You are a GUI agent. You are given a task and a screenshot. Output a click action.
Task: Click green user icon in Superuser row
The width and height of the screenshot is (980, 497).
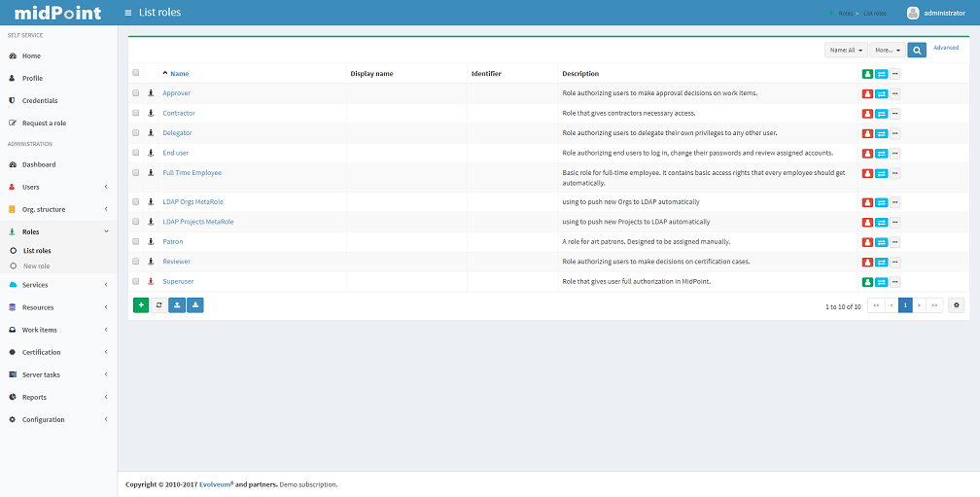[x=867, y=282]
